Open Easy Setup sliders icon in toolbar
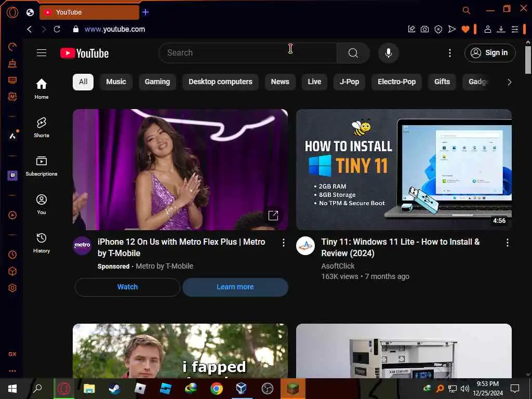This screenshot has width=532, height=399. tap(515, 29)
